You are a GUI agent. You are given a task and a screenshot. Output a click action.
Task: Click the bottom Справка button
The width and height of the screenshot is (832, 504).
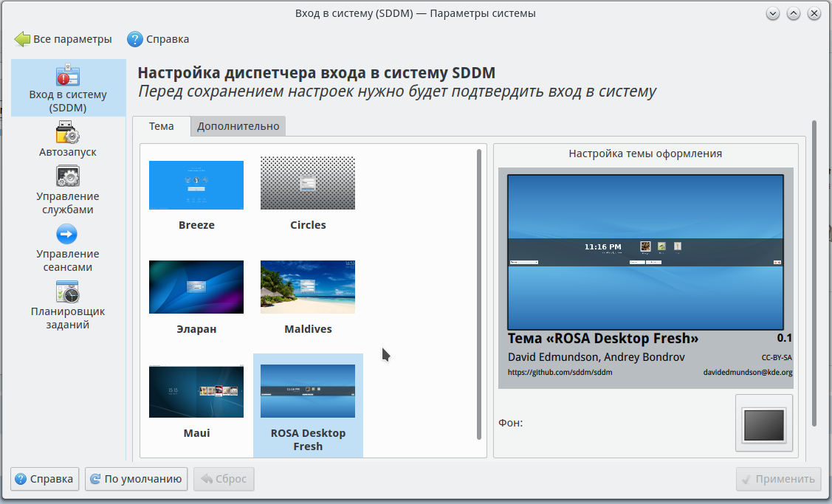click(x=44, y=479)
